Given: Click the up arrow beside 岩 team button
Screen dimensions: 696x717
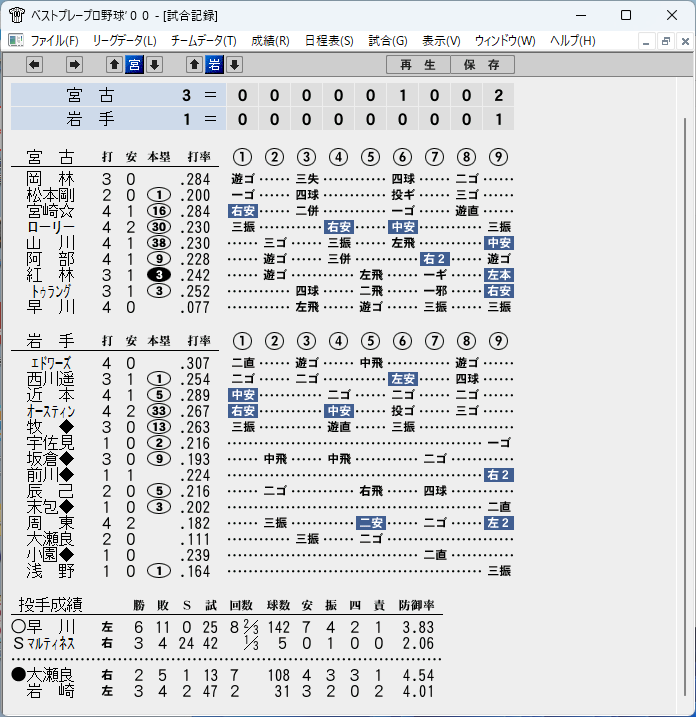Looking at the screenshot, I should [x=194, y=64].
